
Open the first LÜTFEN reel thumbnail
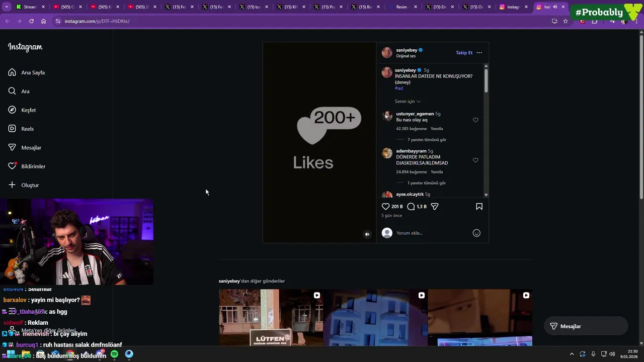(x=271, y=318)
